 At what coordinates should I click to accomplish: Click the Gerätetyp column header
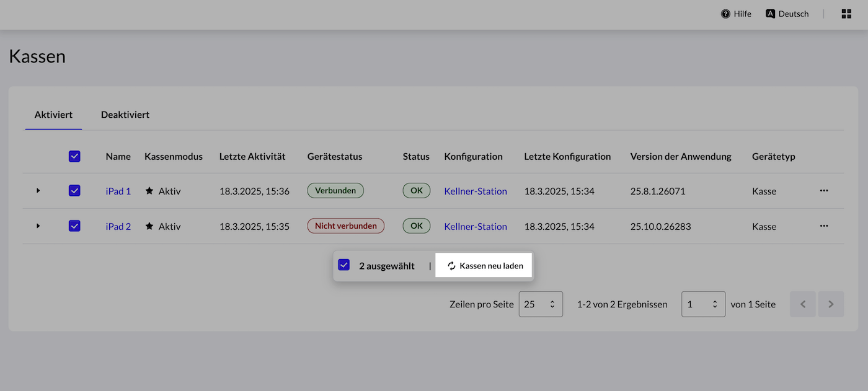774,156
